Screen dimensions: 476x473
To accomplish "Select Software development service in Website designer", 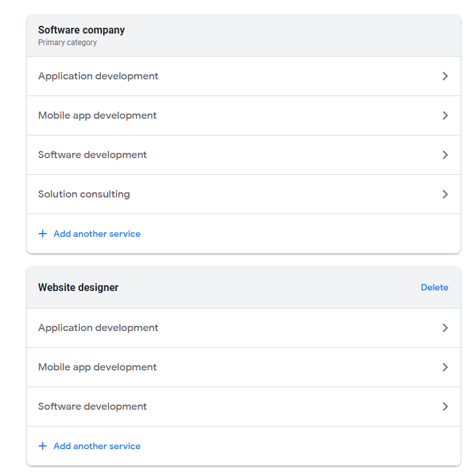I will [x=92, y=407].
